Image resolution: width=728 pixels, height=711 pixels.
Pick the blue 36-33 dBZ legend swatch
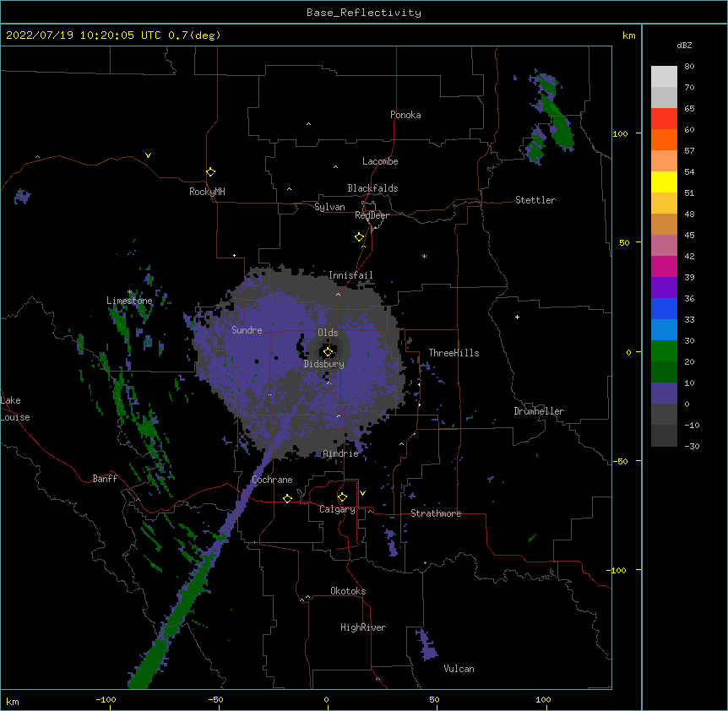click(x=664, y=308)
